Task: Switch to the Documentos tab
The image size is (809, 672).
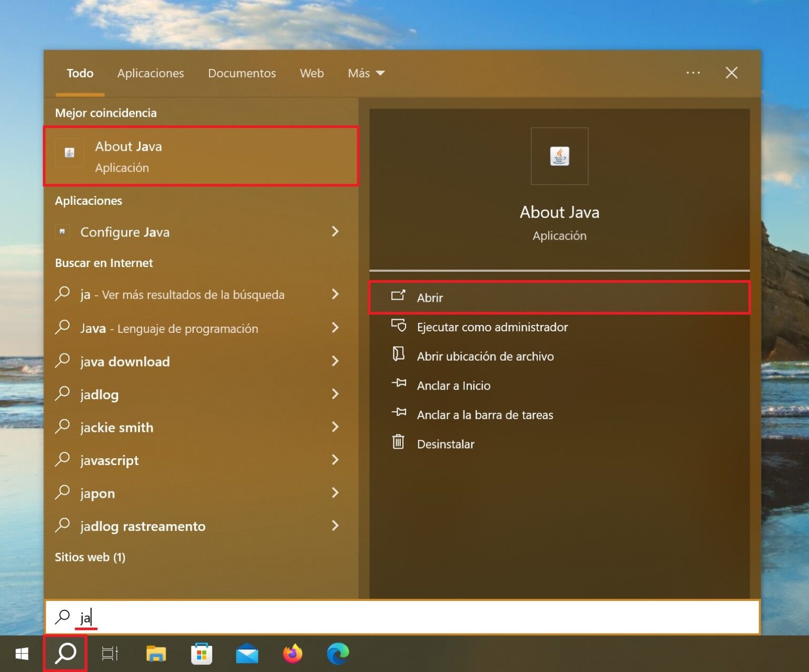Action: point(242,73)
